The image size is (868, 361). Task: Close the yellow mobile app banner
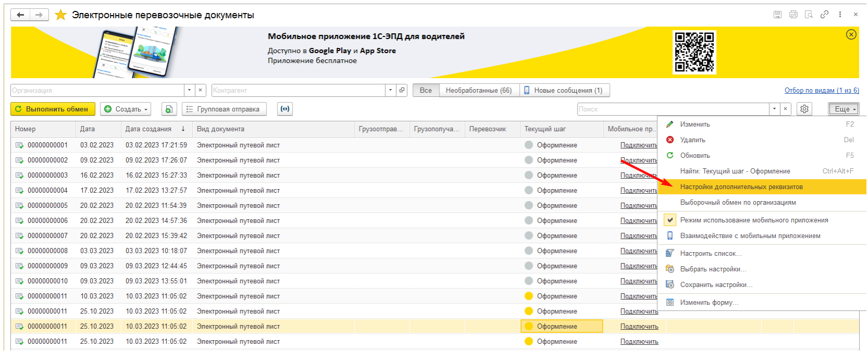coord(851,34)
